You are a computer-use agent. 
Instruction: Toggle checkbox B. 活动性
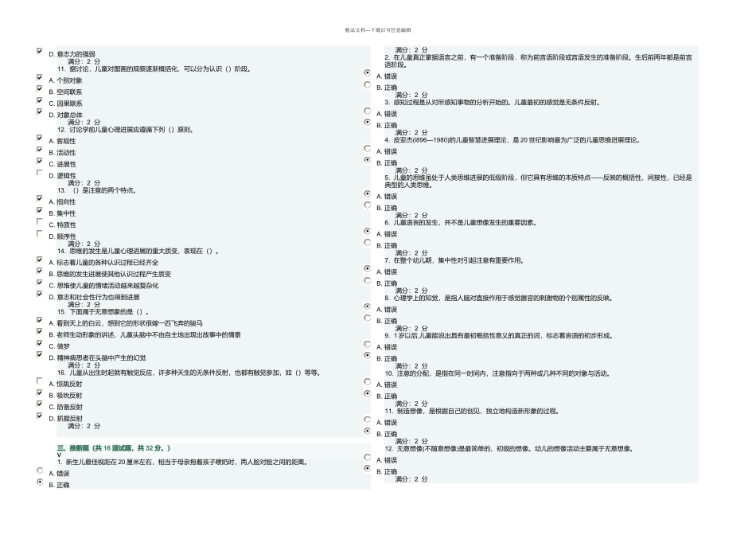(40, 150)
